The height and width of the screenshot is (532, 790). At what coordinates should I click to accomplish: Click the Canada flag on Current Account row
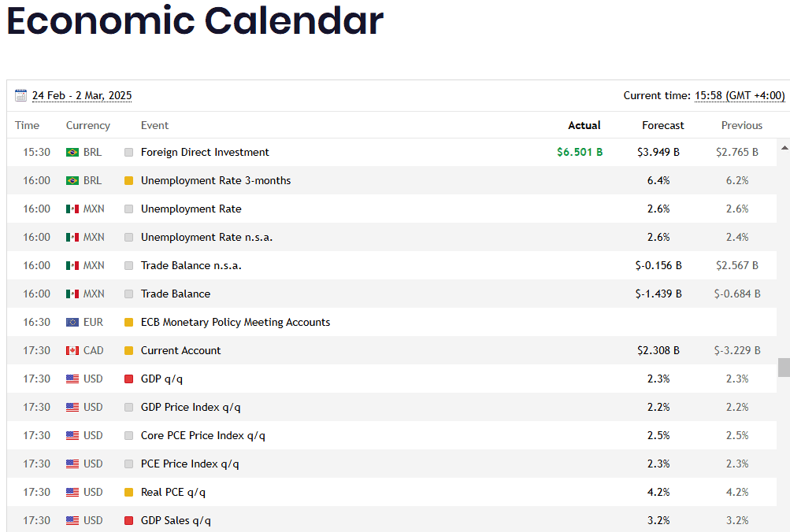[72, 351]
